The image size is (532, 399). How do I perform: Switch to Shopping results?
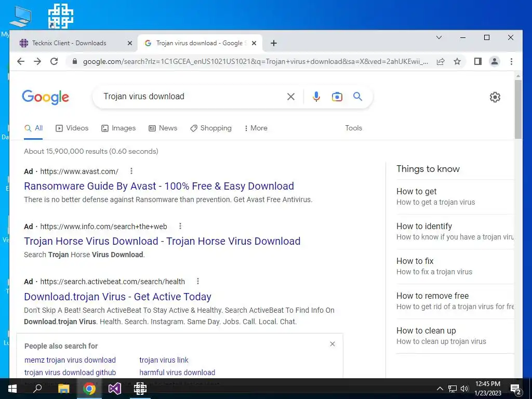click(x=211, y=128)
